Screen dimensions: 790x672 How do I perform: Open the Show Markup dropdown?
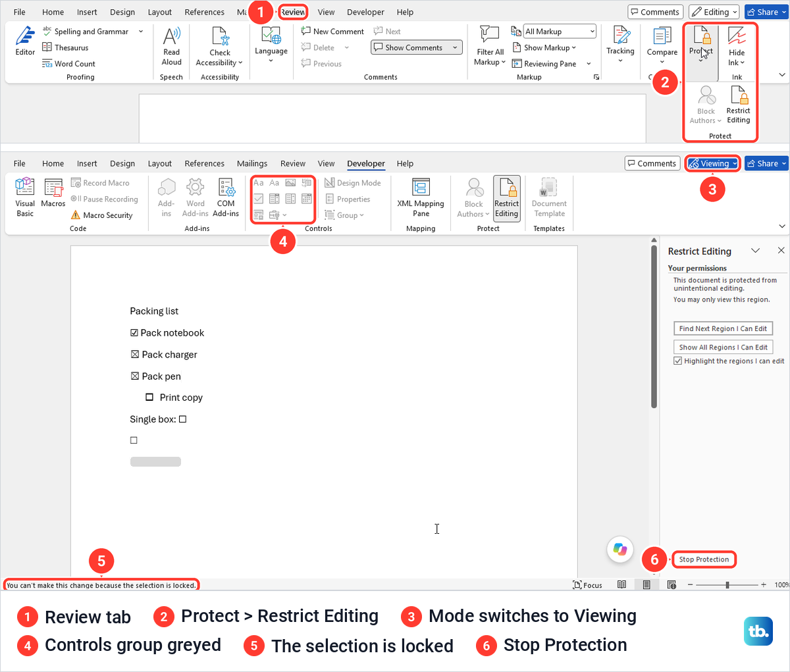(x=544, y=47)
